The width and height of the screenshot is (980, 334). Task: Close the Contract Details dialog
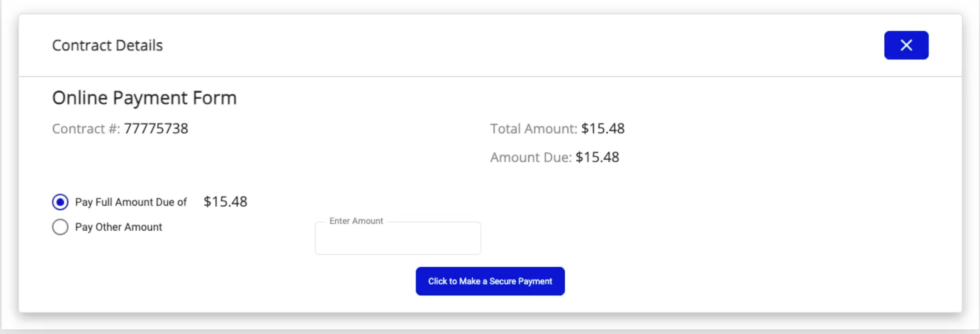click(x=906, y=45)
